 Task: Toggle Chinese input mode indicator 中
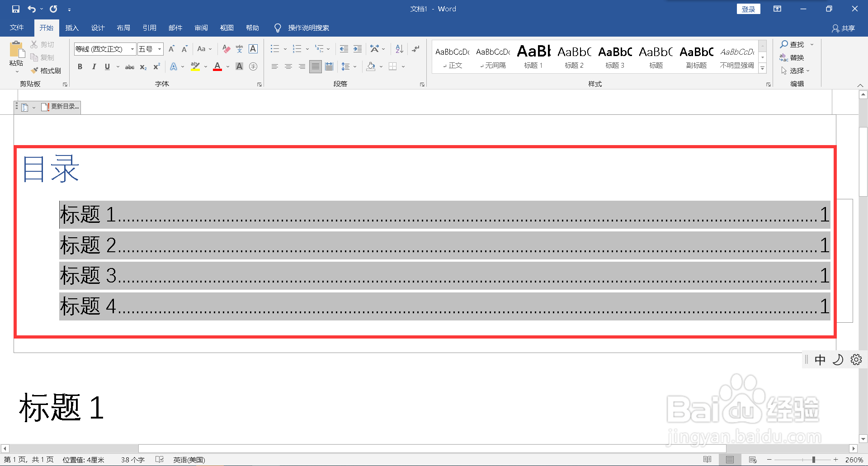[820, 360]
